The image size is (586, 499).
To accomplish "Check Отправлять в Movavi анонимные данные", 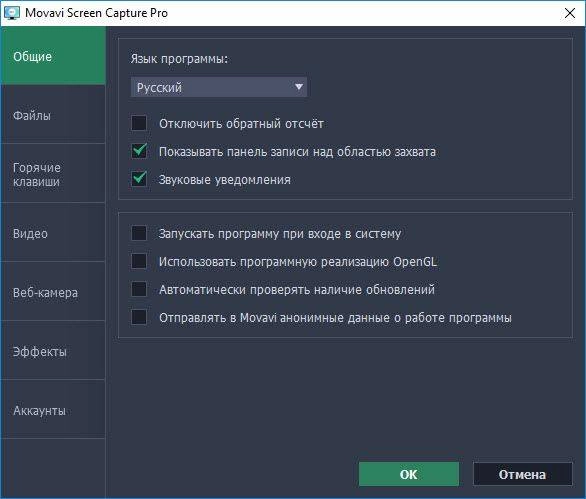I will 139,317.
